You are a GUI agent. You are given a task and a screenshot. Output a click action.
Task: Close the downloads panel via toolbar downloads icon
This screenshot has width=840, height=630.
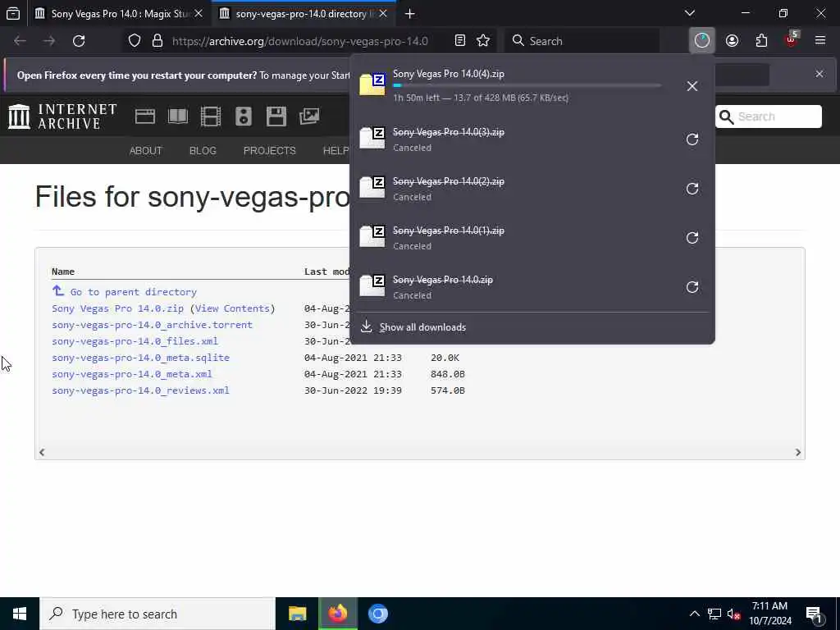point(702,41)
